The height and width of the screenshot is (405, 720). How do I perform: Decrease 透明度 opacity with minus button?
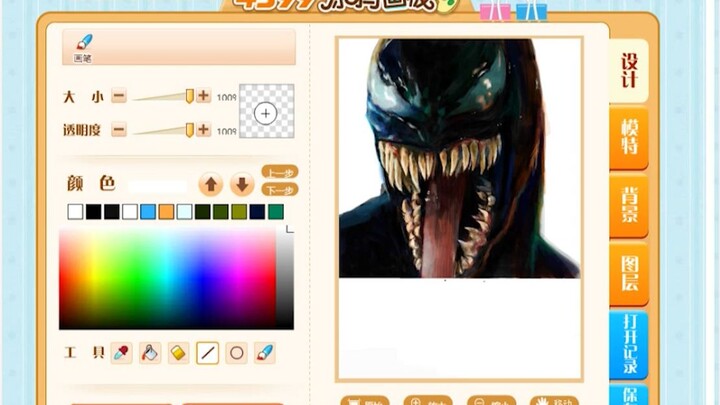(x=119, y=130)
